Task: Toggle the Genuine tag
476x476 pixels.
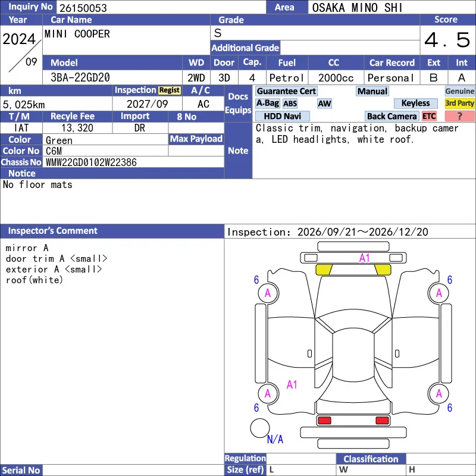Action: point(459,91)
